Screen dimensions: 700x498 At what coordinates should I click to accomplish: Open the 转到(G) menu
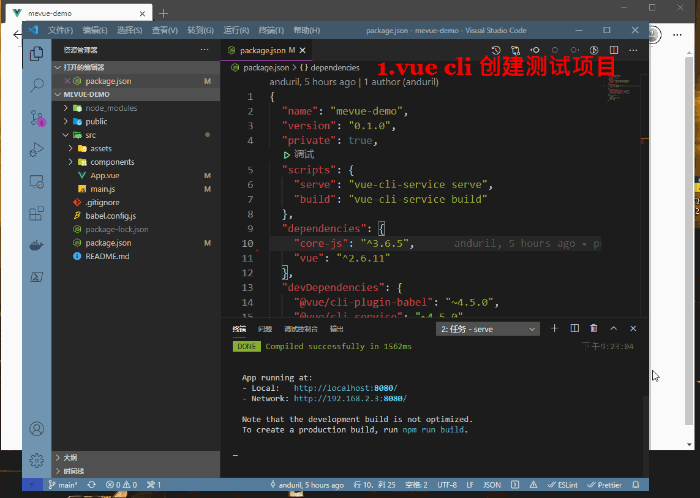click(x=200, y=30)
